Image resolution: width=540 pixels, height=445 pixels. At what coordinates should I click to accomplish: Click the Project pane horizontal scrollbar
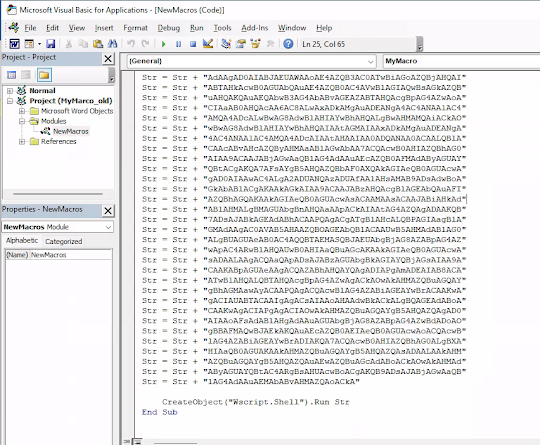click(x=58, y=194)
